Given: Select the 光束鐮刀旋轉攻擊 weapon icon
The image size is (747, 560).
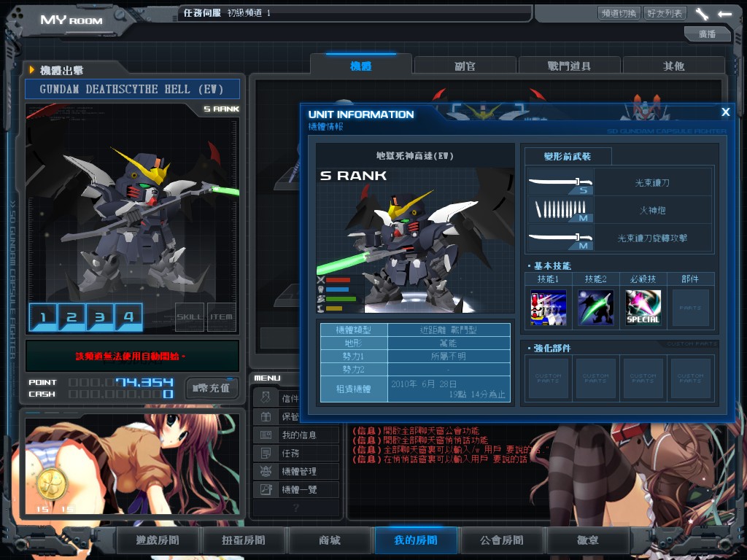Looking at the screenshot, I should [561, 238].
